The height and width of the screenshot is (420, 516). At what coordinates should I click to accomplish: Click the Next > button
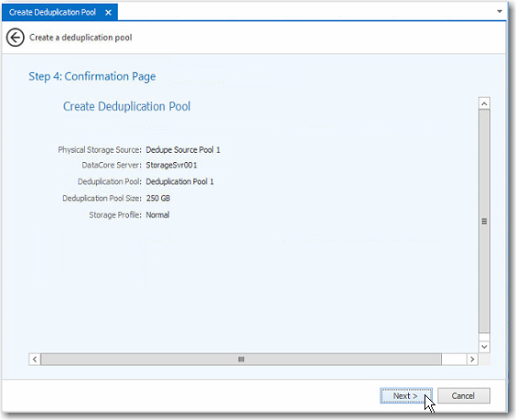(405, 395)
